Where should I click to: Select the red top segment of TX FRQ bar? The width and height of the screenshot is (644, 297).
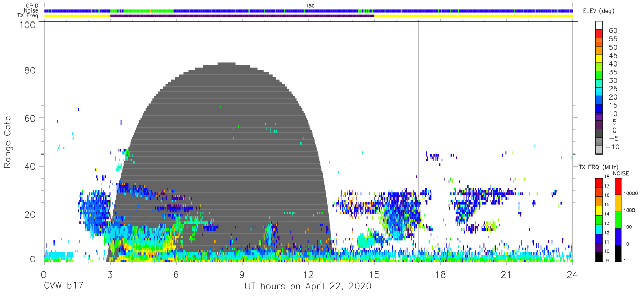[x=598, y=182]
